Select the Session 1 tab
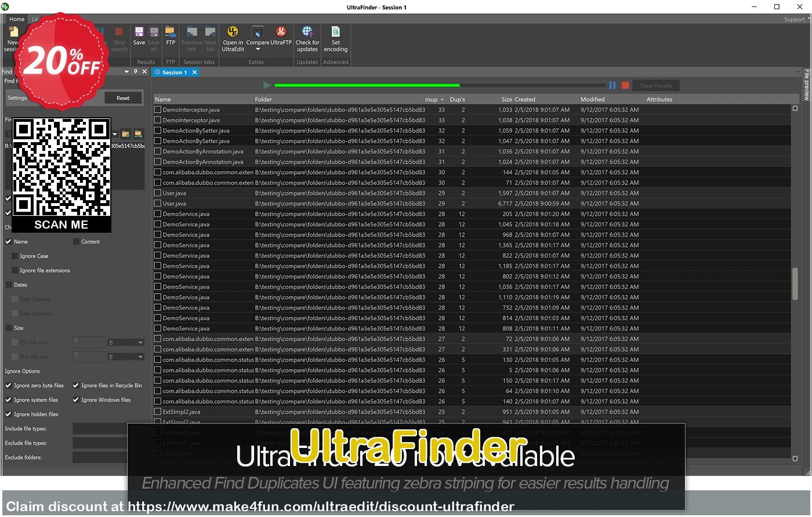 pos(174,73)
